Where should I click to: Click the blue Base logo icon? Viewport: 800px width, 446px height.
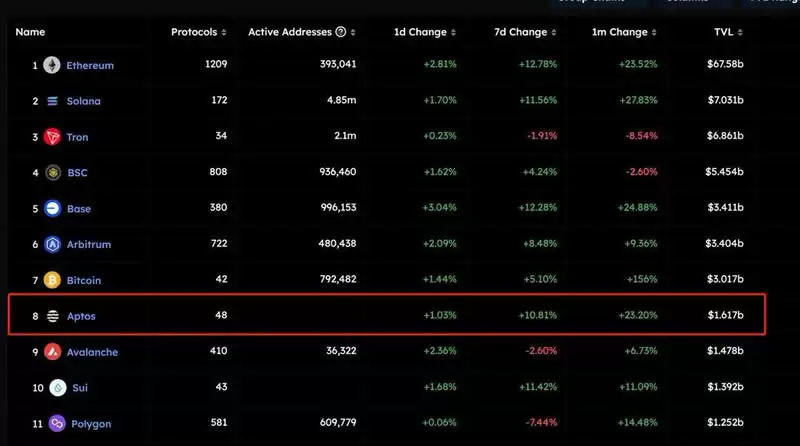click(53, 208)
